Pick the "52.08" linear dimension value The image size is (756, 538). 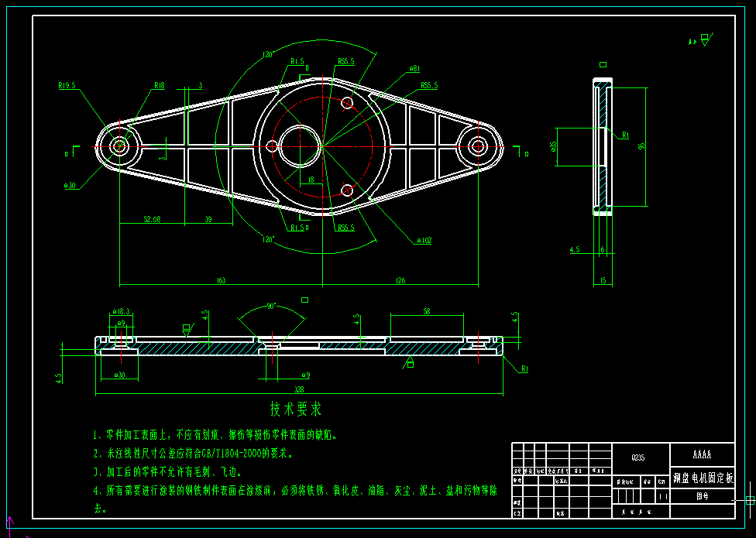152,219
